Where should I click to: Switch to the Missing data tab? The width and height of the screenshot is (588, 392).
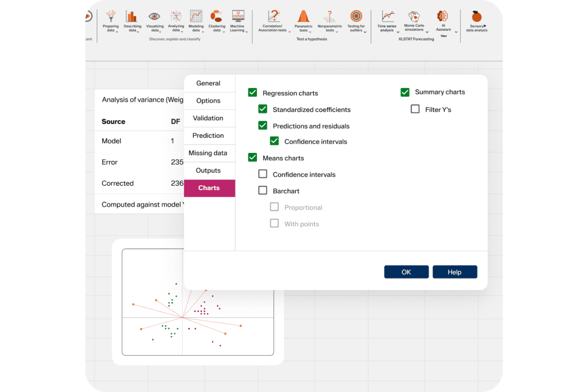click(x=209, y=153)
